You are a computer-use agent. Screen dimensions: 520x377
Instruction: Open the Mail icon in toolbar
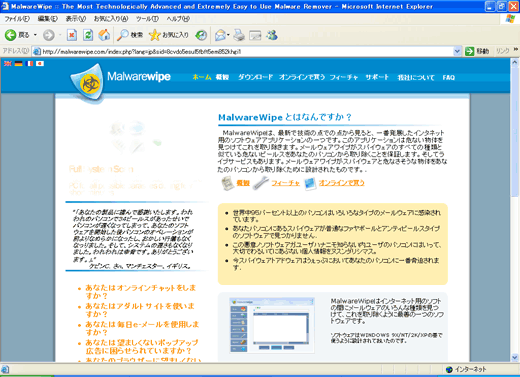[220, 35]
